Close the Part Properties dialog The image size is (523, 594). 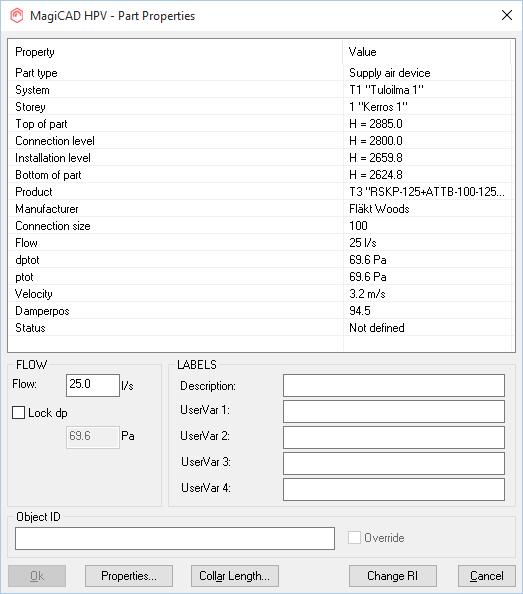[507, 16]
